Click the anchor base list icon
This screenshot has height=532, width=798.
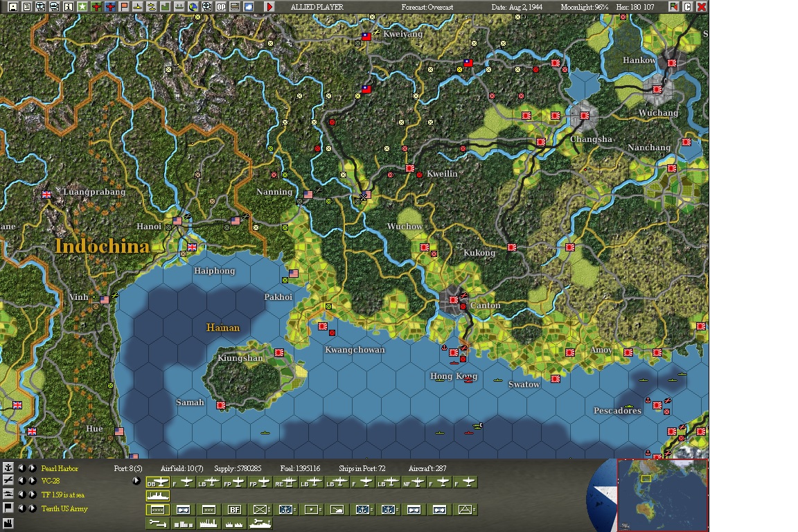[x=8, y=468]
